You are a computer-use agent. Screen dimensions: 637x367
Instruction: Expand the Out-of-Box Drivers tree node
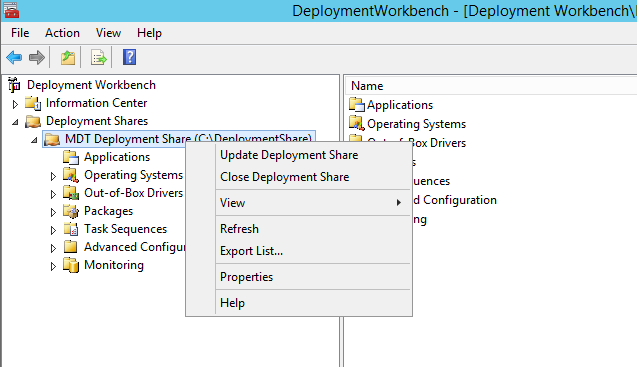tap(53, 194)
